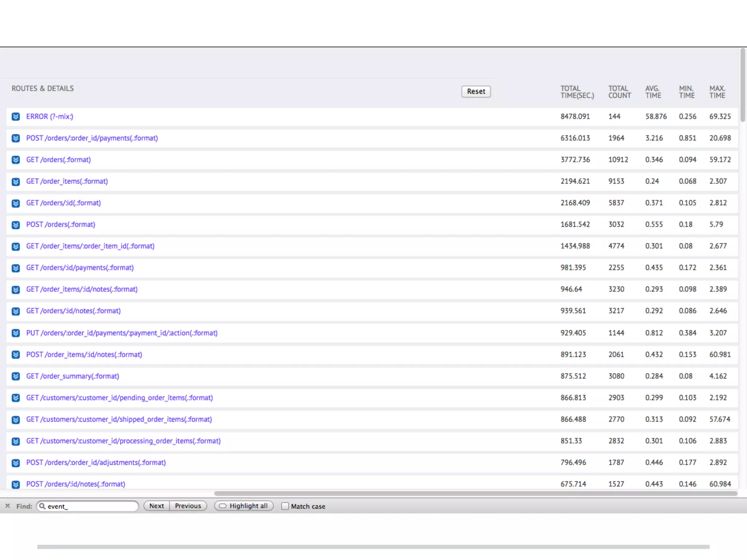The width and height of the screenshot is (747, 560).
Task: Click Previous in the find bar
Action: (188, 506)
